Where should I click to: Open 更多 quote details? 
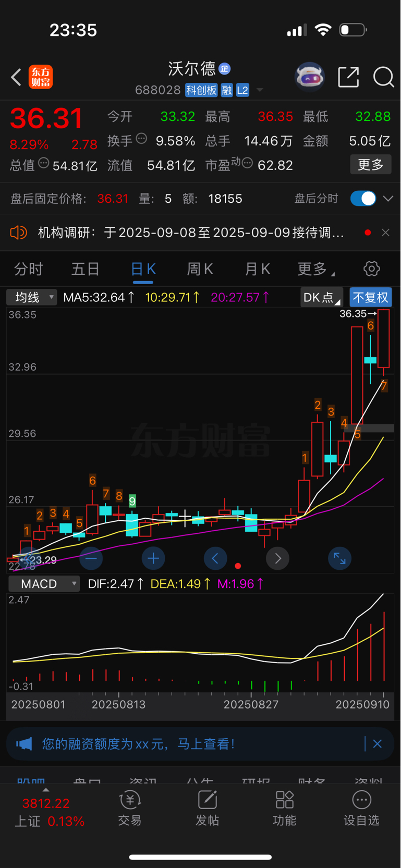(371, 165)
